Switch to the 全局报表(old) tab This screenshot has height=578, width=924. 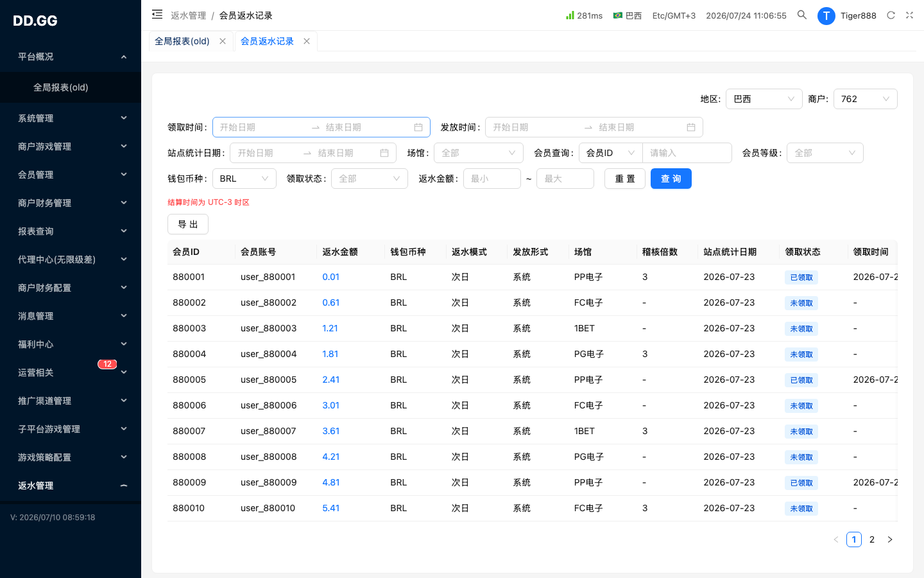[x=182, y=41]
